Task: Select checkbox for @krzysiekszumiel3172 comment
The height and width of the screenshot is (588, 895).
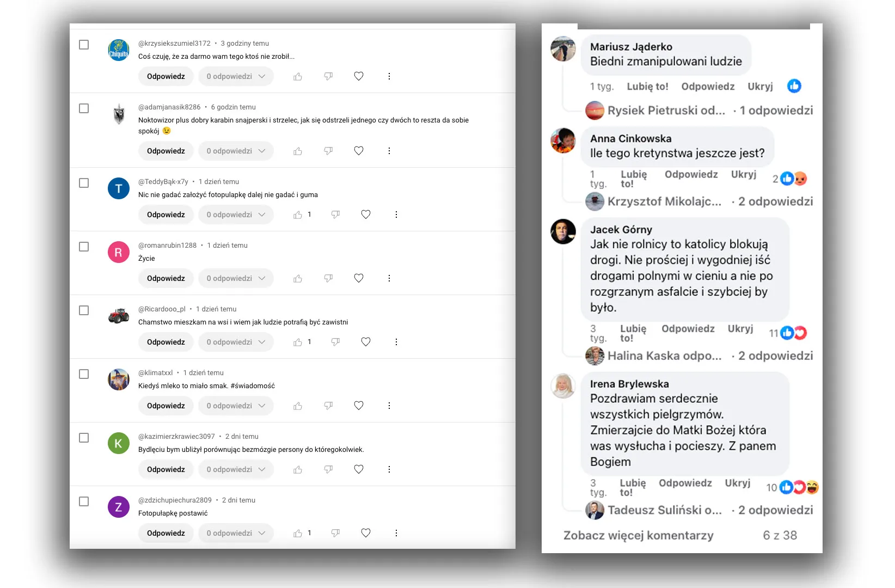Action: pyautogui.click(x=84, y=45)
